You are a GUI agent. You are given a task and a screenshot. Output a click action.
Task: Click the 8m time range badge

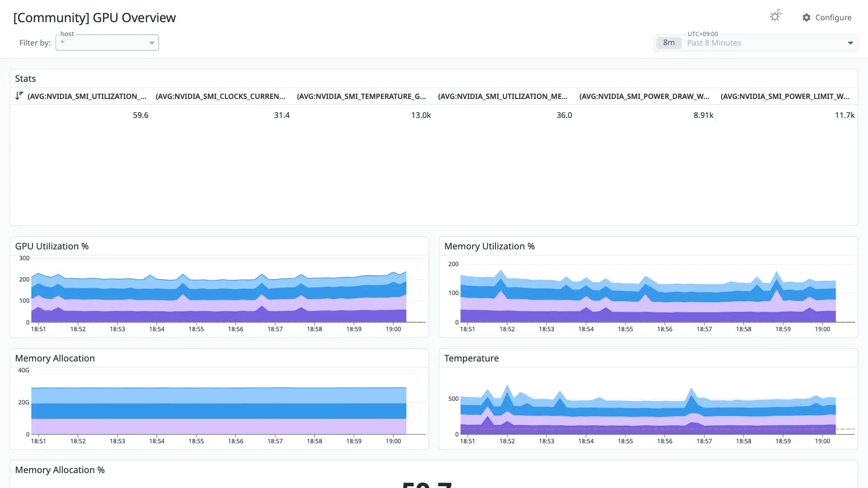pos(669,43)
